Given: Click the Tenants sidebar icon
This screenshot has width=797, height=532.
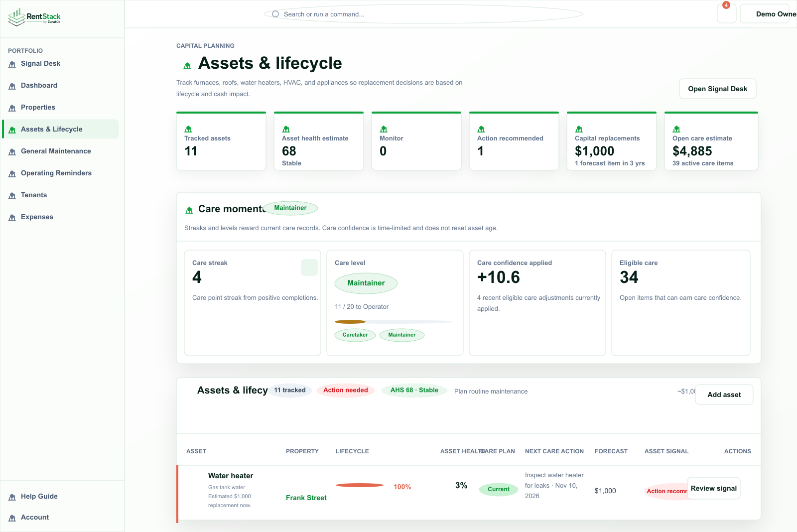Looking at the screenshot, I should [12, 195].
